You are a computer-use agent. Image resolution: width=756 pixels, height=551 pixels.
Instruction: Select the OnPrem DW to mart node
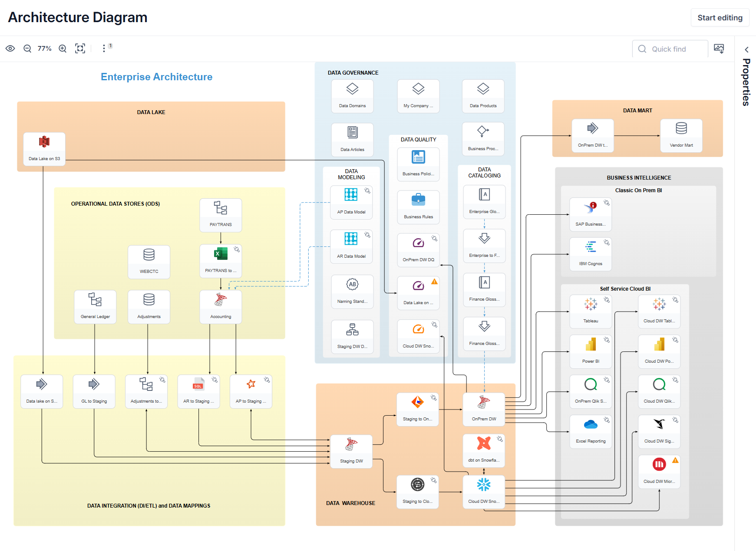[x=593, y=135]
